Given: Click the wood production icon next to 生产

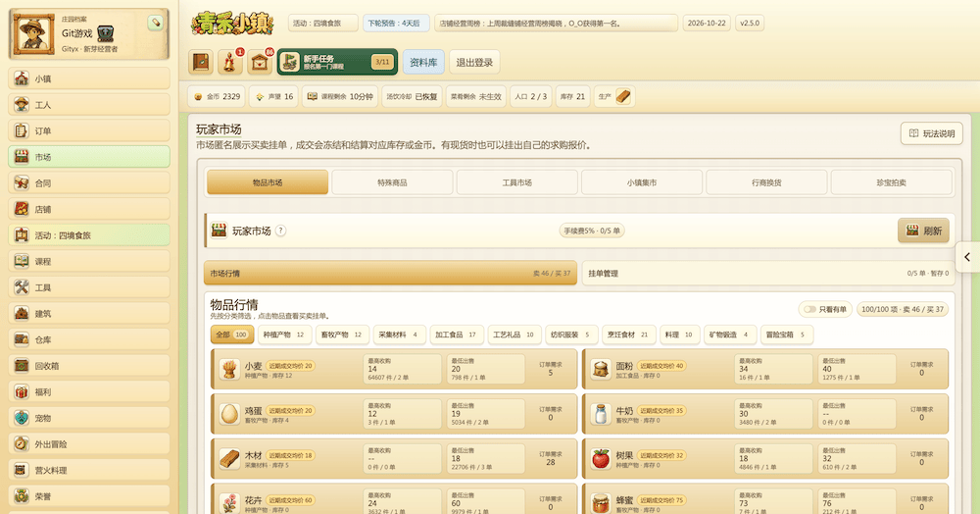Looking at the screenshot, I should (623, 96).
